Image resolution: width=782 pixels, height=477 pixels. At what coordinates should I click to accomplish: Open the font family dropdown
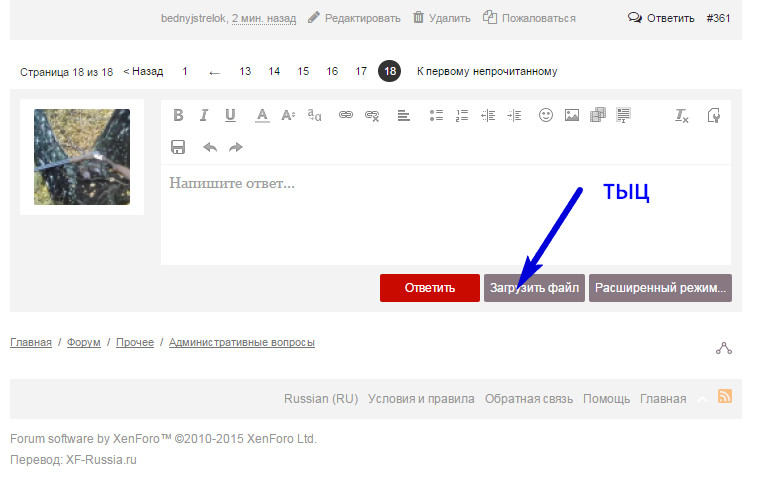(x=314, y=115)
